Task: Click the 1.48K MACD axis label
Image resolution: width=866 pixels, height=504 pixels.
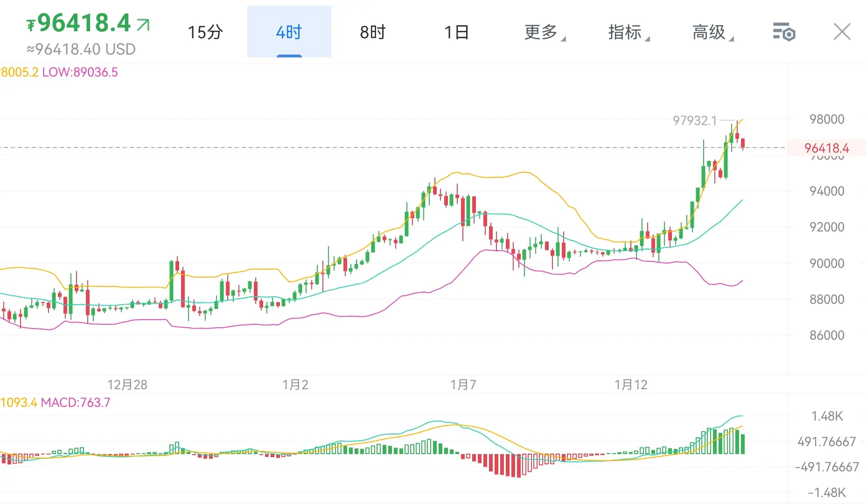Action: (x=827, y=416)
